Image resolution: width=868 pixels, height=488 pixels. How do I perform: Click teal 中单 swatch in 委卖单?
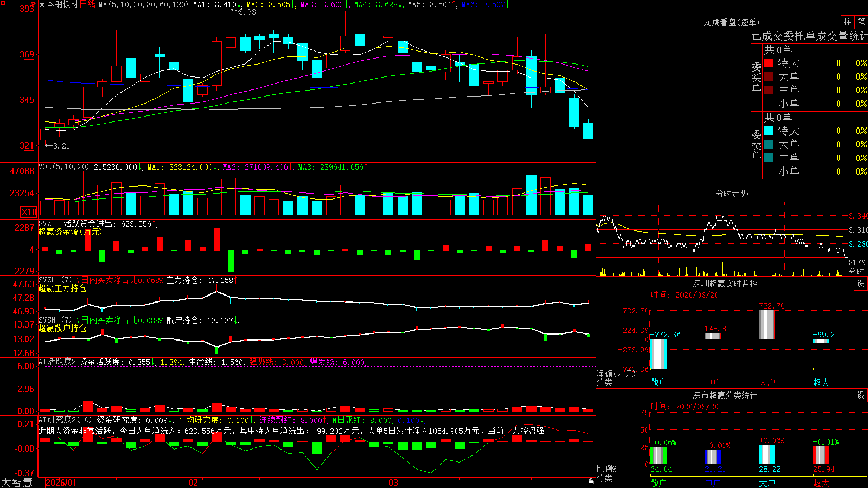pyautogui.click(x=768, y=158)
